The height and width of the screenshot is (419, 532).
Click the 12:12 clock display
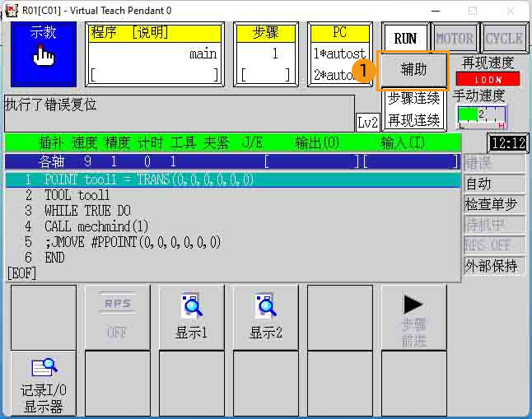[508, 143]
